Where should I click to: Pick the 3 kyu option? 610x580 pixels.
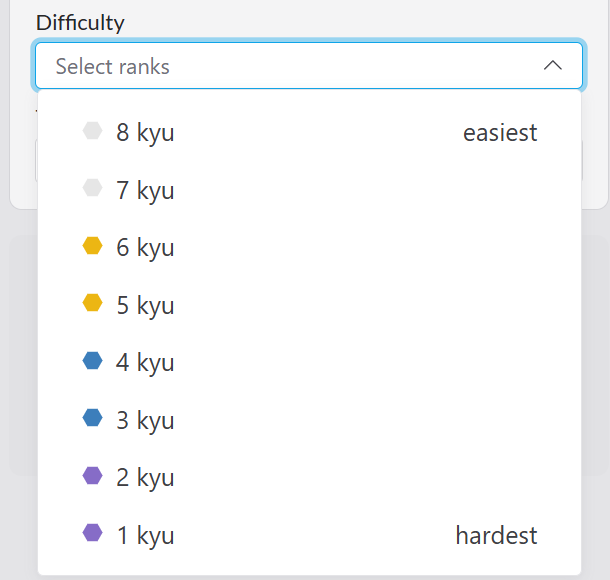click(145, 421)
